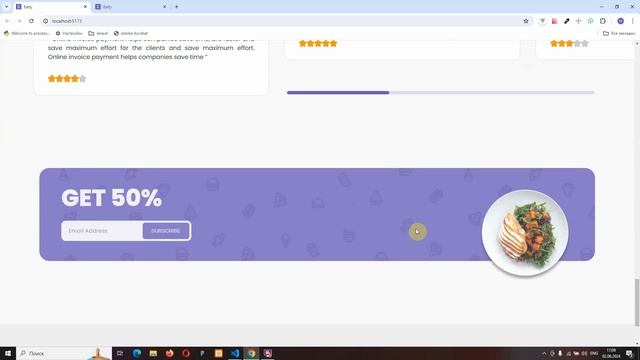Activate the eyedropper color picker extension
The image size is (640, 360).
click(x=567, y=21)
